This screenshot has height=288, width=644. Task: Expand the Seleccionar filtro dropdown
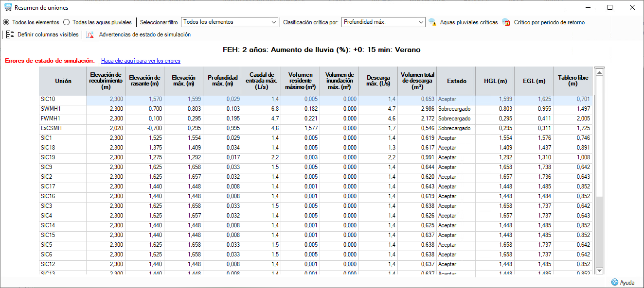[x=229, y=22]
